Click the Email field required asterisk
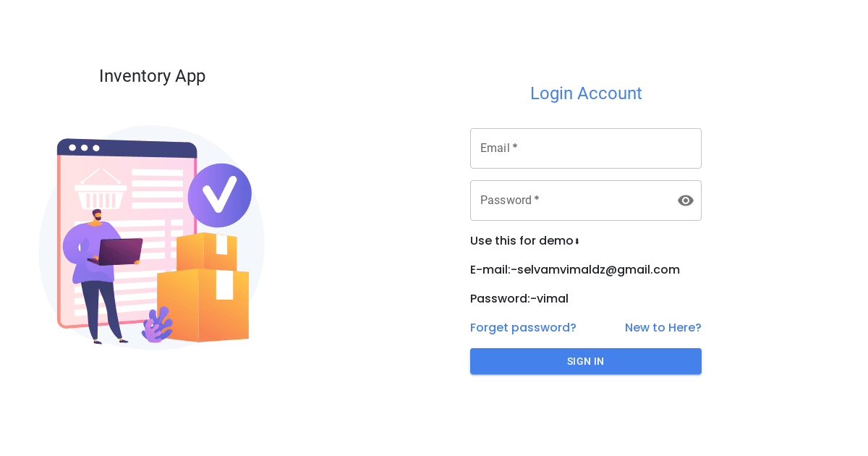868x456 pixels. click(514, 146)
